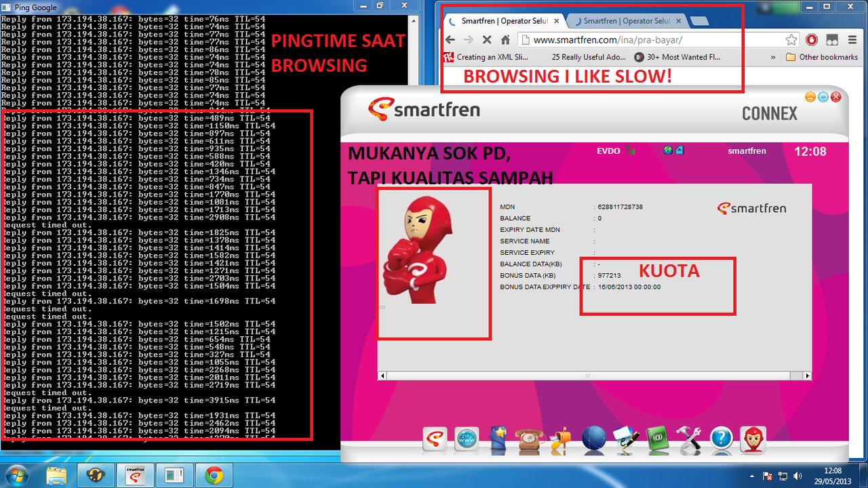Screen dimensions: 868x488
Task: Click the Connex scrollbar left arrow
Action: 382,375
